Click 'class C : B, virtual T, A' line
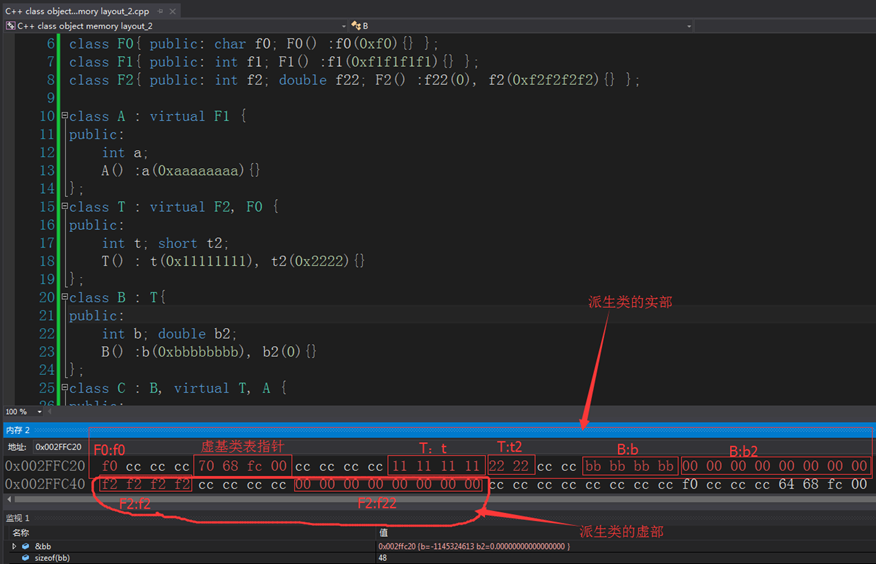The height and width of the screenshot is (564, 876). pos(178,388)
